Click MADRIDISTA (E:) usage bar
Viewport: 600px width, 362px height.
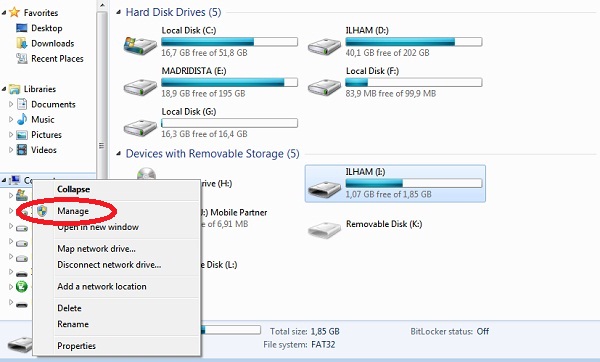pos(229,82)
